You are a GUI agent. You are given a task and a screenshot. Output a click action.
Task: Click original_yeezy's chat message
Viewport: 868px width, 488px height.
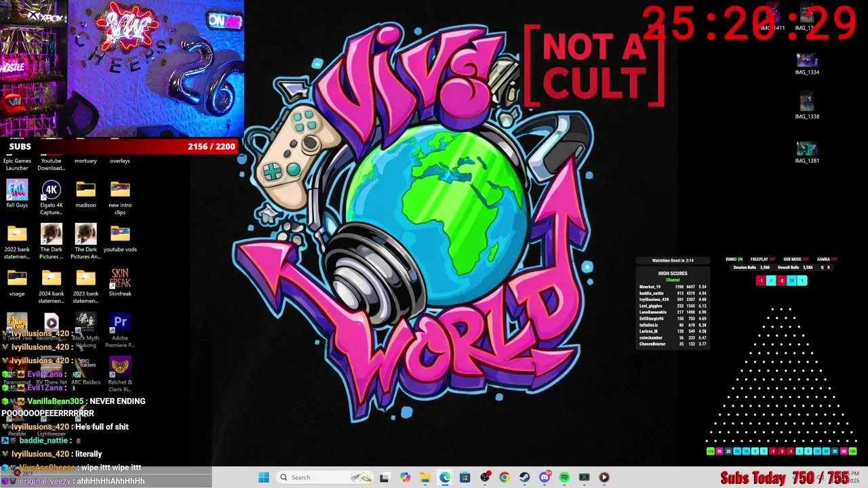(x=109, y=481)
